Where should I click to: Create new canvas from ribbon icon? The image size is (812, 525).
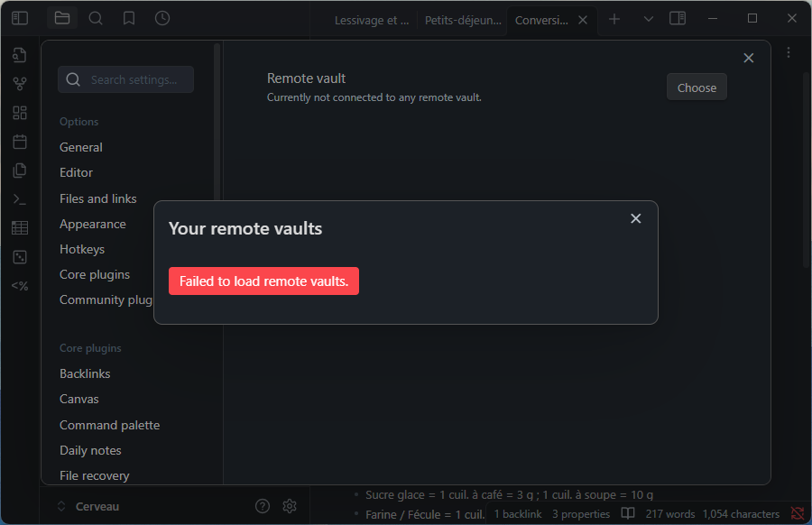(x=20, y=113)
